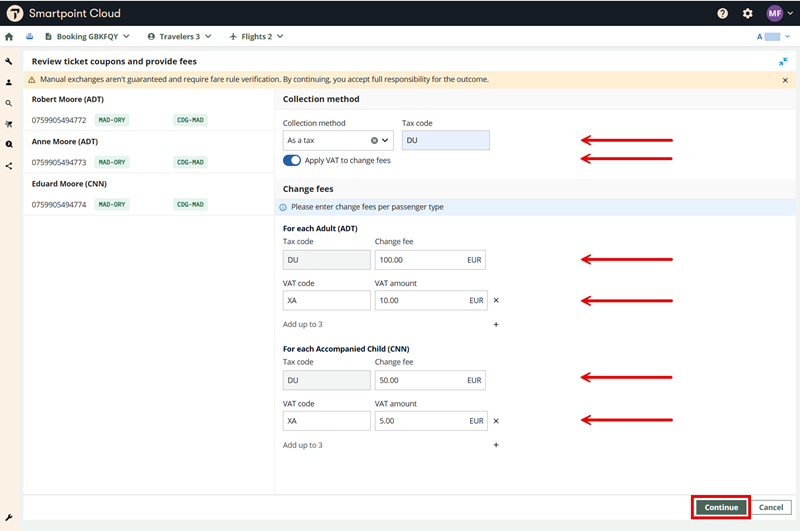This screenshot has width=800, height=531.
Task: Click the Cancel button
Action: click(770, 507)
